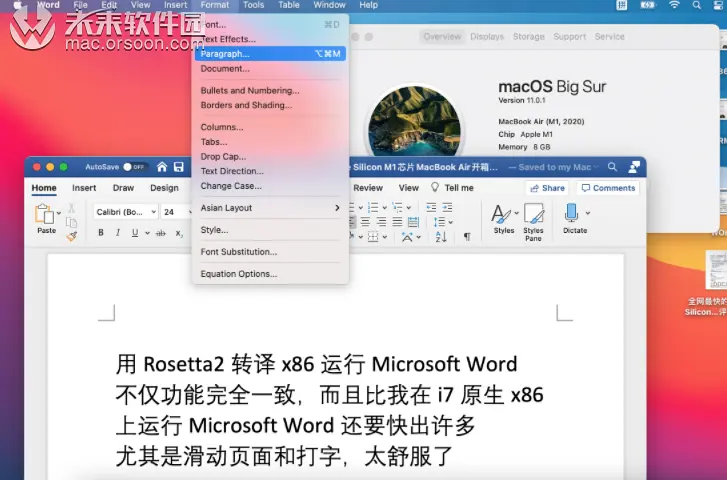Expand the Dictate options arrow
This screenshot has height=480, width=727.
(587, 213)
